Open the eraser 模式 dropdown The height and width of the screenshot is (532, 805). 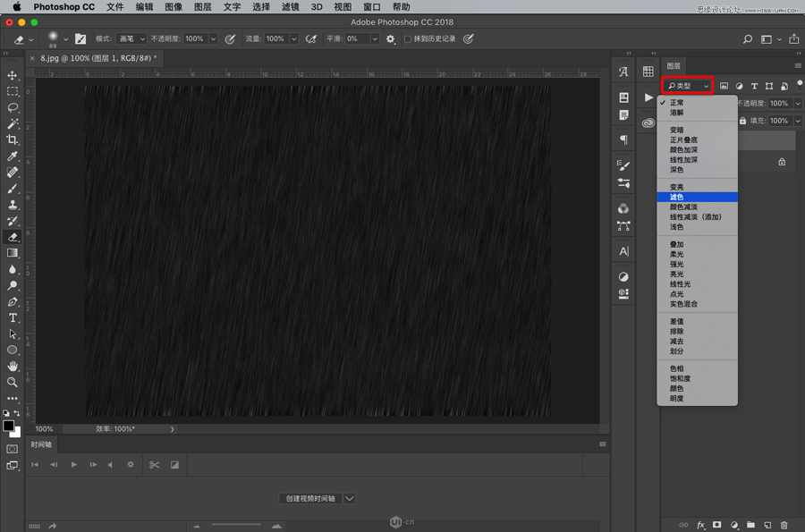[131, 39]
